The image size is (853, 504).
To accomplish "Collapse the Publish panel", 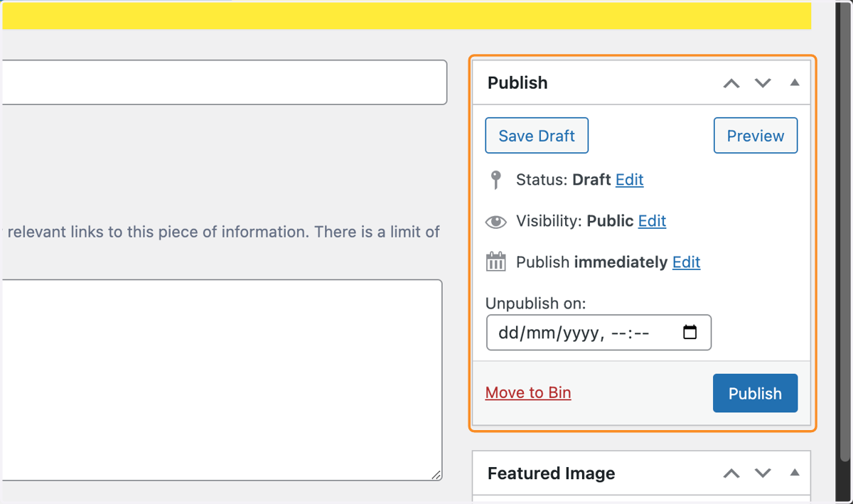I will [795, 82].
